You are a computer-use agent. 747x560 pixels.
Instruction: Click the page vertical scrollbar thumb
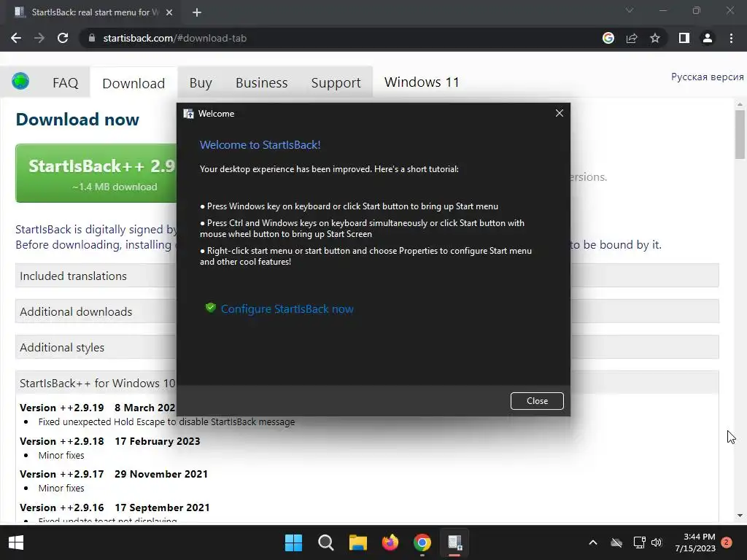[740, 134]
